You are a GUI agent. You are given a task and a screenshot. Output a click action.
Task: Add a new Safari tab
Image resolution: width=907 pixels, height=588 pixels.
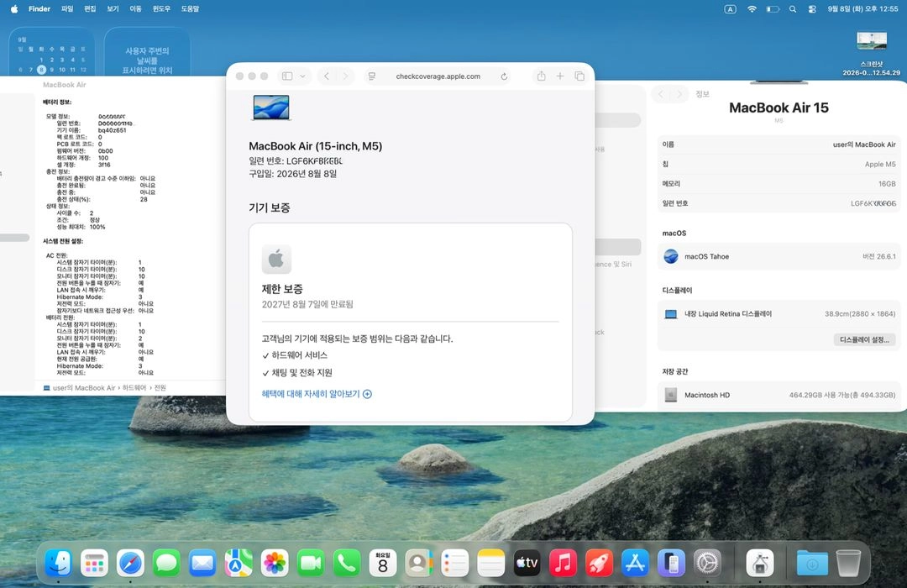coord(560,76)
